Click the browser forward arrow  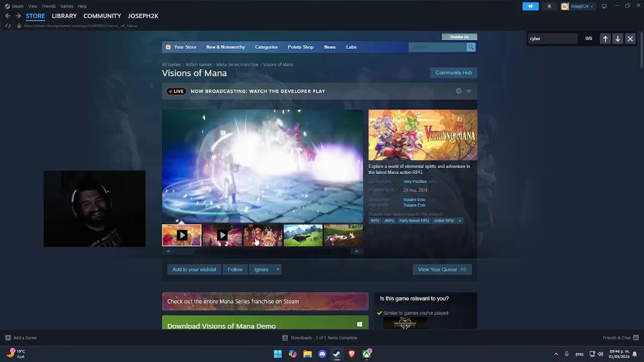(x=18, y=16)
